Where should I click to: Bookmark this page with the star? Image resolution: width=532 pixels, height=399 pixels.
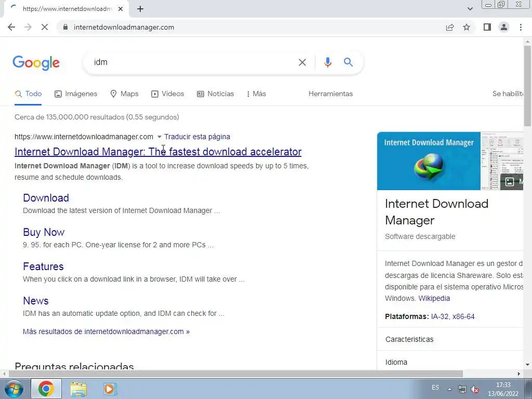[x=467, y=27]
